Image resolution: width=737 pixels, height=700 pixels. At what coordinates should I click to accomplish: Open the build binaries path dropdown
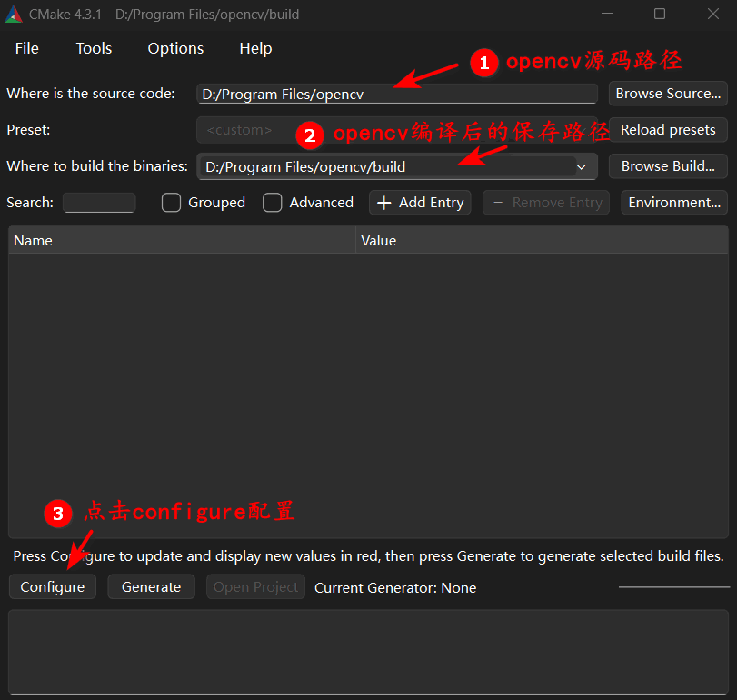(582, 167)
